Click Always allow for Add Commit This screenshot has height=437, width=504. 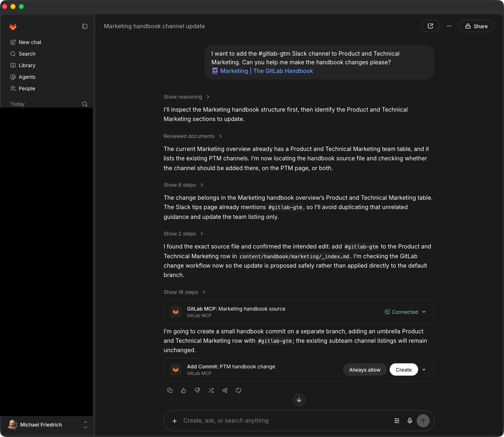point(365,369)
